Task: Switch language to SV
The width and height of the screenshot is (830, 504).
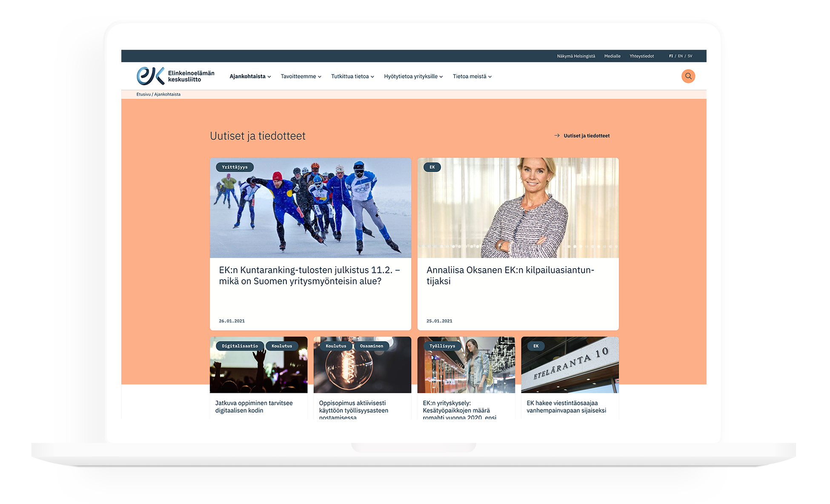Action: (x=690, y=56)
